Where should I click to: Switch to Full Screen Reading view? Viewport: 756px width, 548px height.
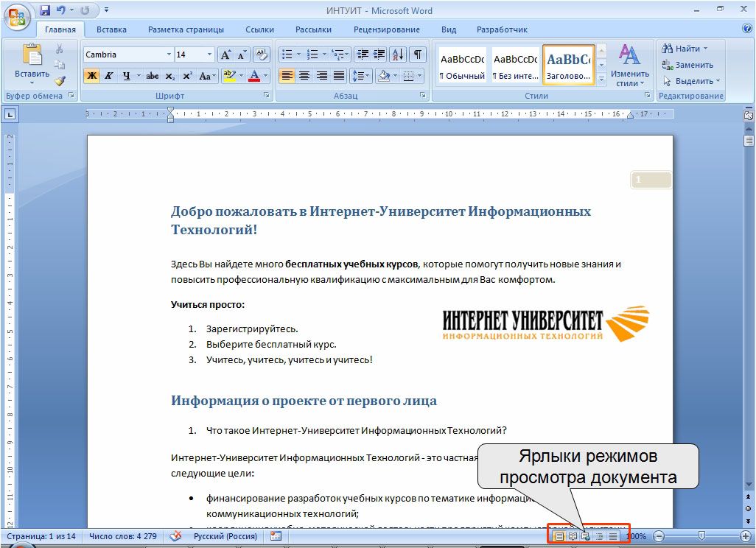point(573,536)
